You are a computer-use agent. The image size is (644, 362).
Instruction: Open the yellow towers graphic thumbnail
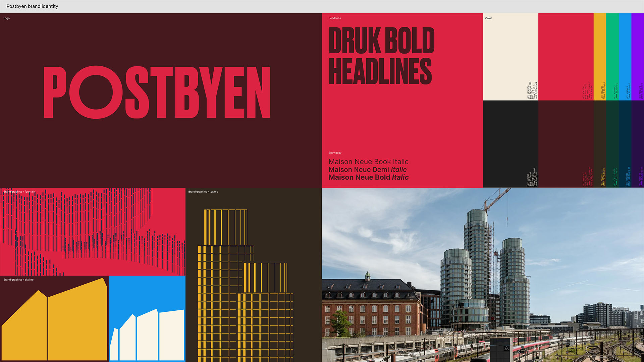[253, 275]
